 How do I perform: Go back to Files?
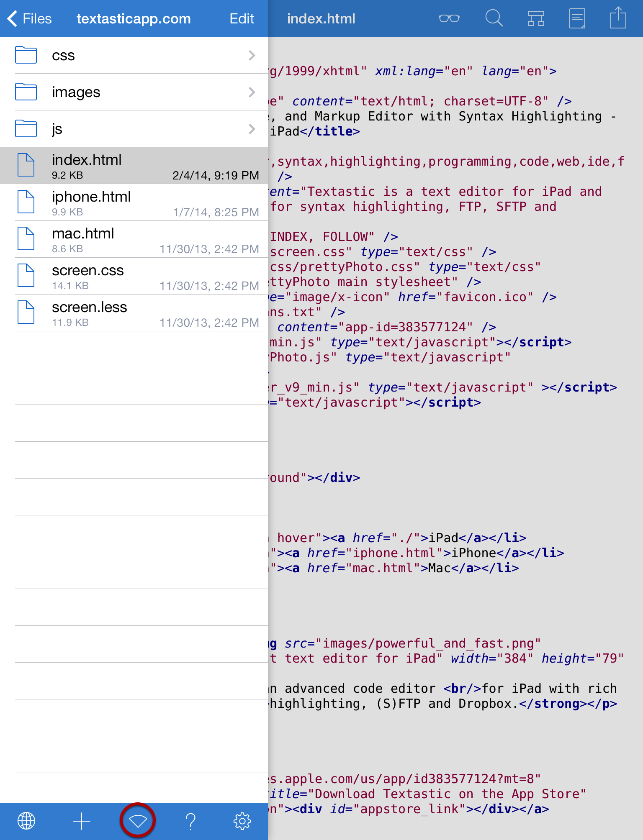click(29, 18)
